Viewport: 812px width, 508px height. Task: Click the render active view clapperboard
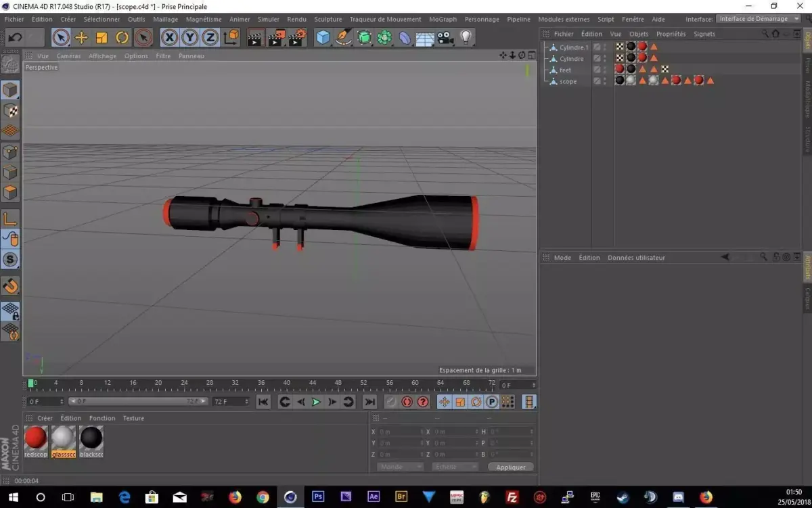pyautogui.click(x=255, y=38)
